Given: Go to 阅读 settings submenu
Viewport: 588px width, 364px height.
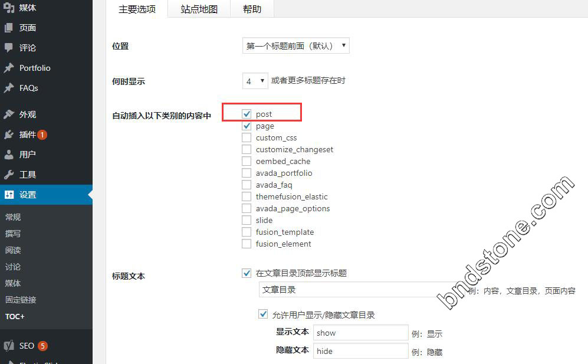Looking at the screenshot, I should (x=13, y=250).
